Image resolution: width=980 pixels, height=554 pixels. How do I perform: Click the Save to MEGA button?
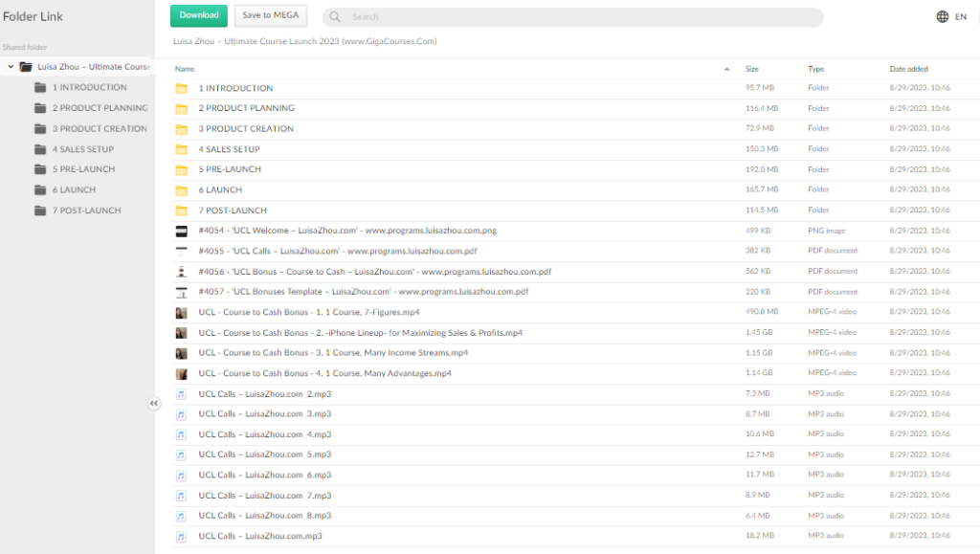[x=271, y=15]
